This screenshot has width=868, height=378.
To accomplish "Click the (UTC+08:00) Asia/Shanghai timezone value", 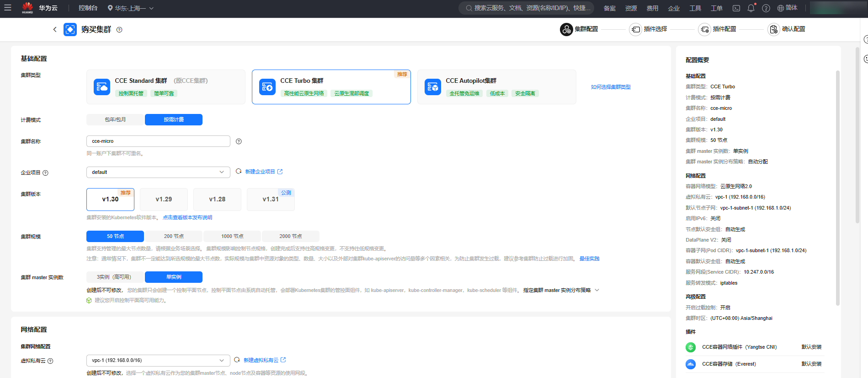I will [x=741, y=318].
